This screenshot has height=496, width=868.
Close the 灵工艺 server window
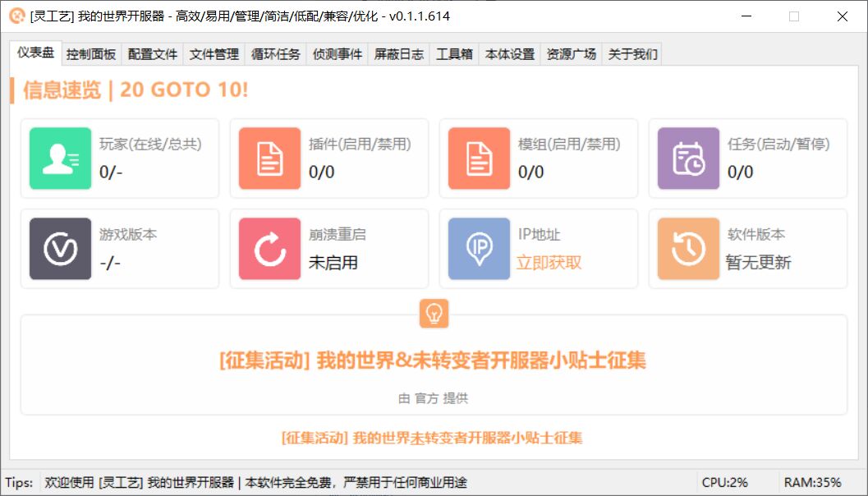pyautogui.click(x=843, y=16)
